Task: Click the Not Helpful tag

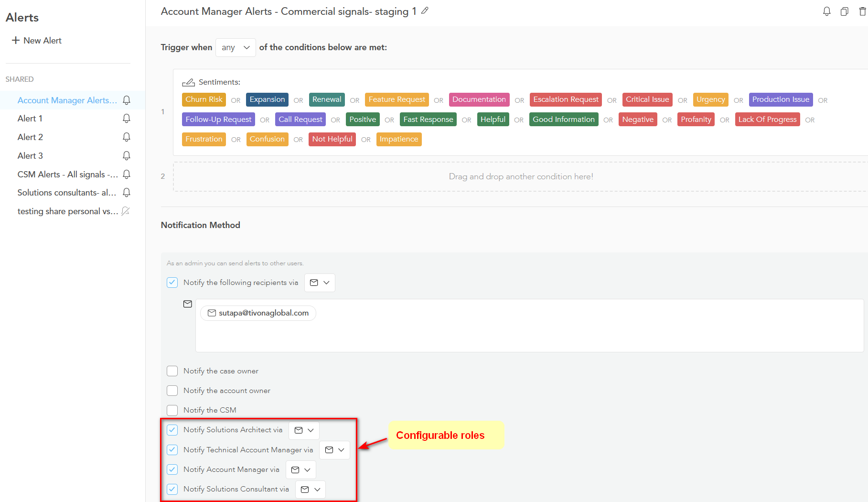Action: pos(332,139)
